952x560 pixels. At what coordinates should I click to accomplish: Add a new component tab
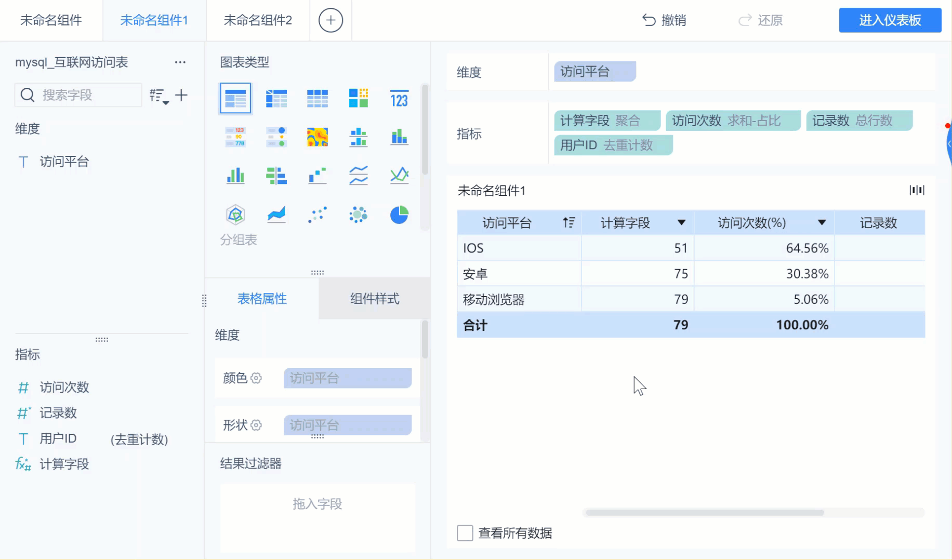[x=330, y=20]
